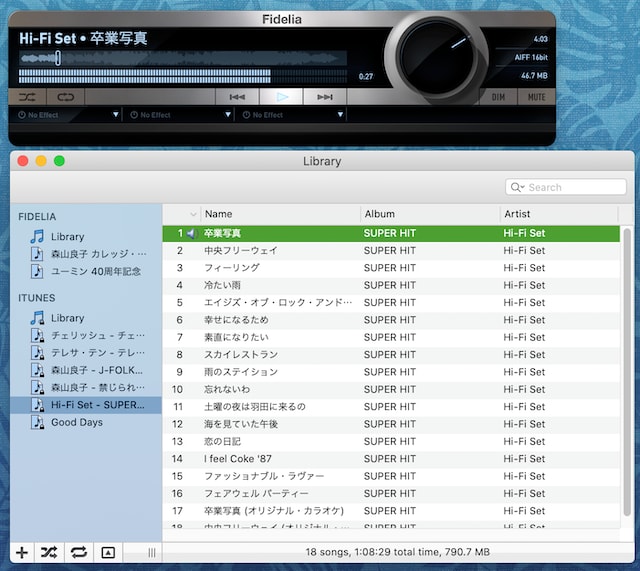Image resolution: width=640 pixels, height=571 pixels.
Task: Skip to previous track
Action: (237, 97)
